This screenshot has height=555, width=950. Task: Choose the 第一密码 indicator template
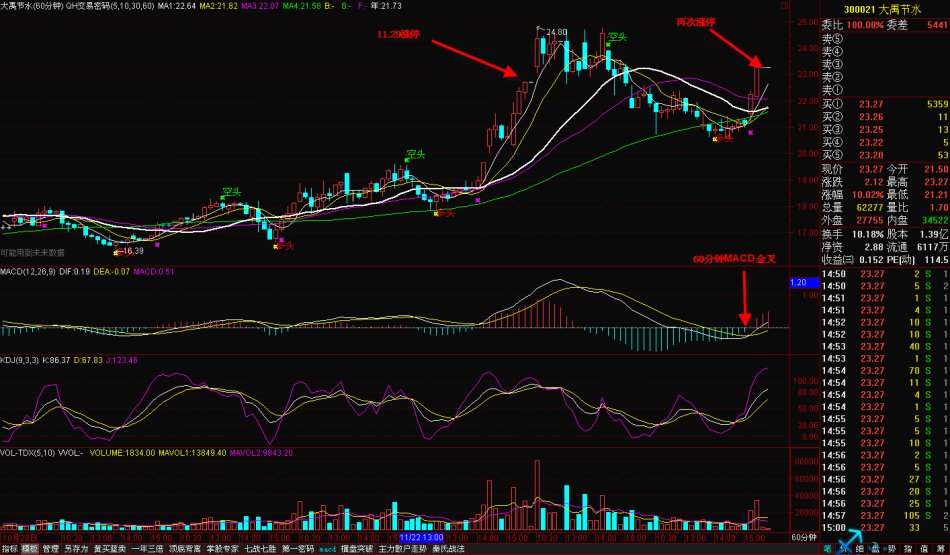click(297, 549)
